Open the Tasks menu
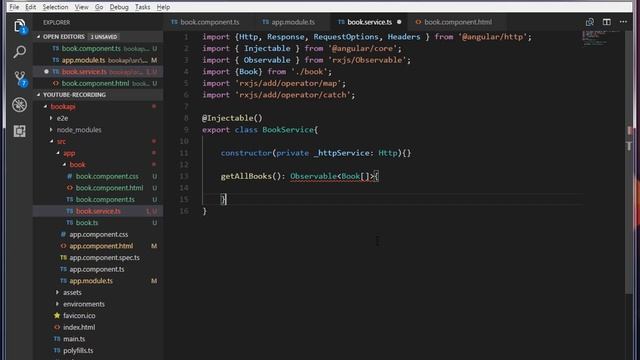Image resolution: width=640 pixels, height=360 pixels. point(142,7)
